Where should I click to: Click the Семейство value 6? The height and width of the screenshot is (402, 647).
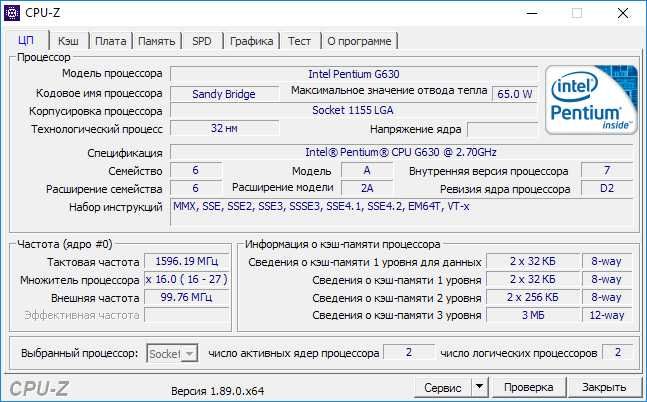click(x=196, y=170)
